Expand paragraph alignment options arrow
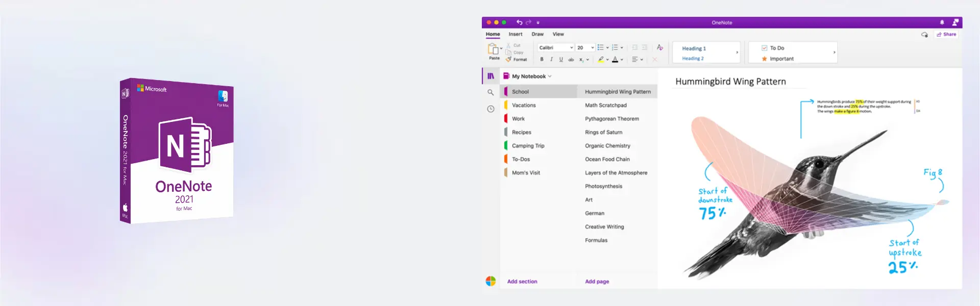Screen dimensions: 980x306 (642, 60)
